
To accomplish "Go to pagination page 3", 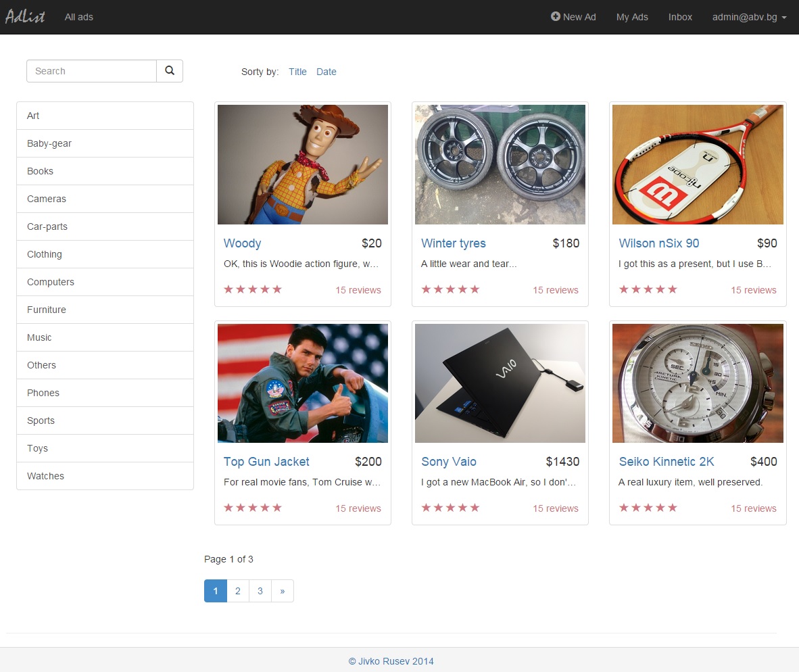I will point(260,591).
